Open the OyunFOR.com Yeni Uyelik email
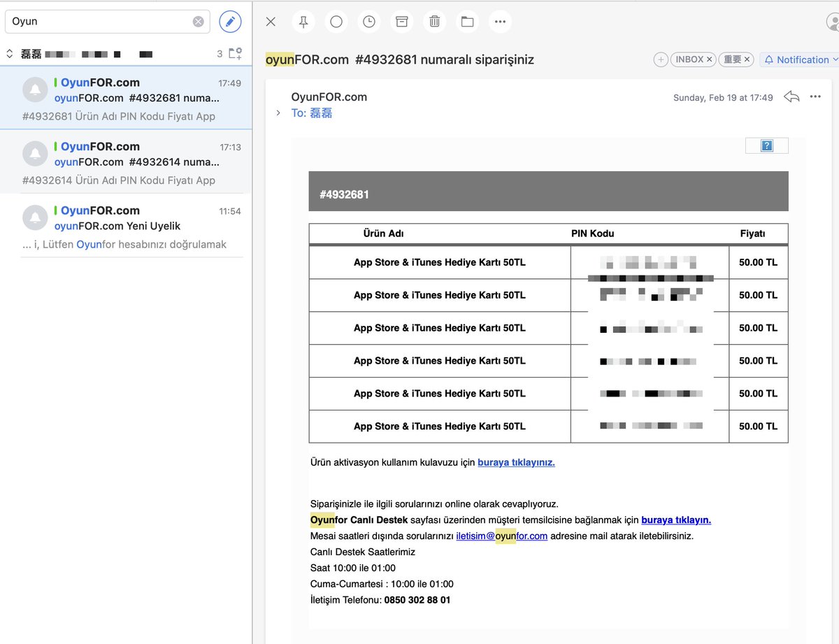839x644 pixels. pos(126,227)
